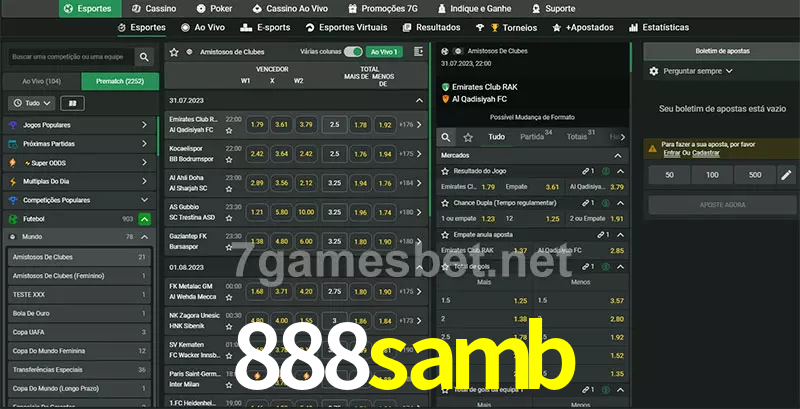
Task: Open the E-sports sub-navigation item
Action: click(265, 28)
